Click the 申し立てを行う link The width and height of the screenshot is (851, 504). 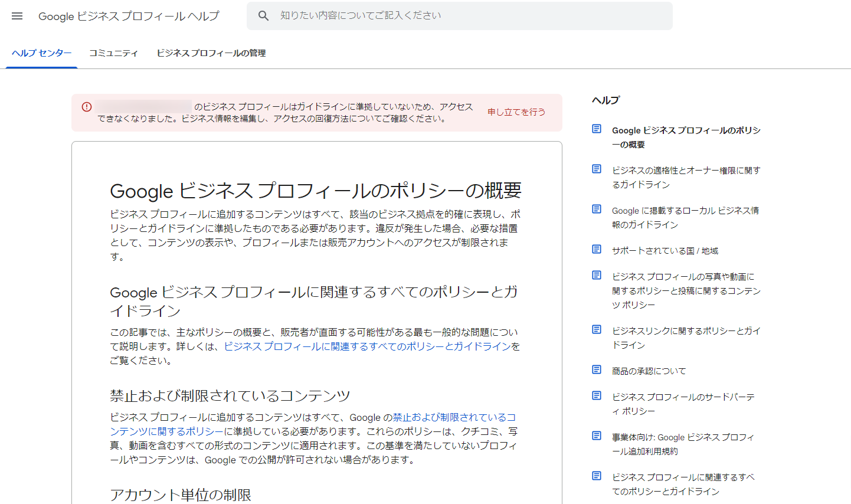516,112
